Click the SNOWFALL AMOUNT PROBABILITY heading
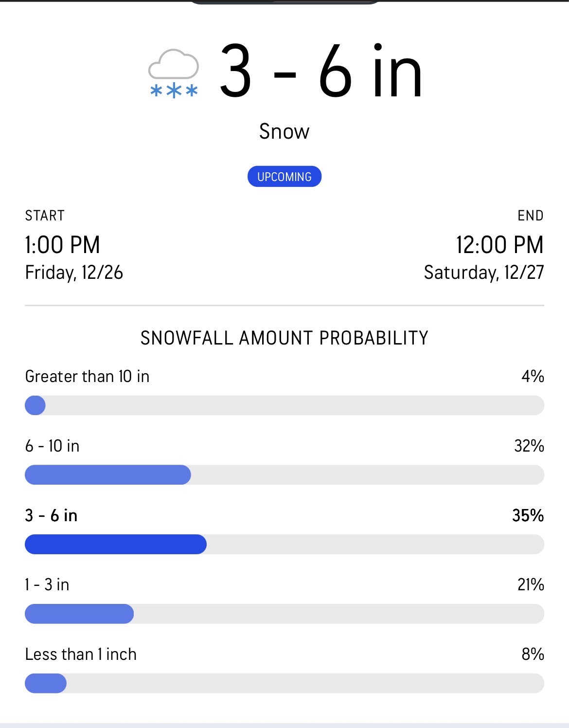The image size is (569, 728). 284,338
